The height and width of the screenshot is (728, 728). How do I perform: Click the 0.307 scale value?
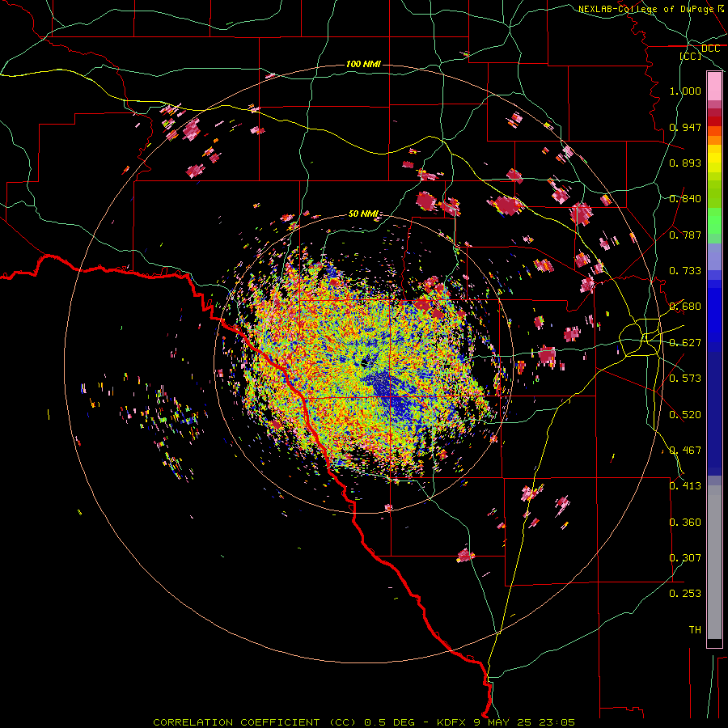pos(685,558)
